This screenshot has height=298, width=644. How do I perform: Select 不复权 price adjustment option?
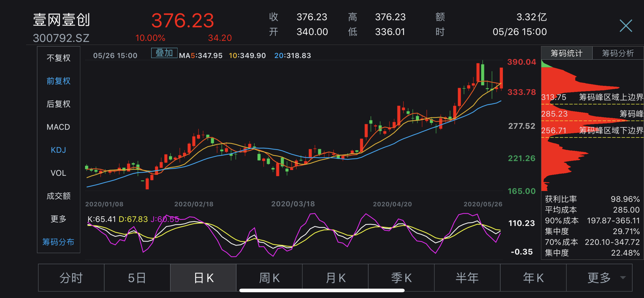[x=58, y=58]
